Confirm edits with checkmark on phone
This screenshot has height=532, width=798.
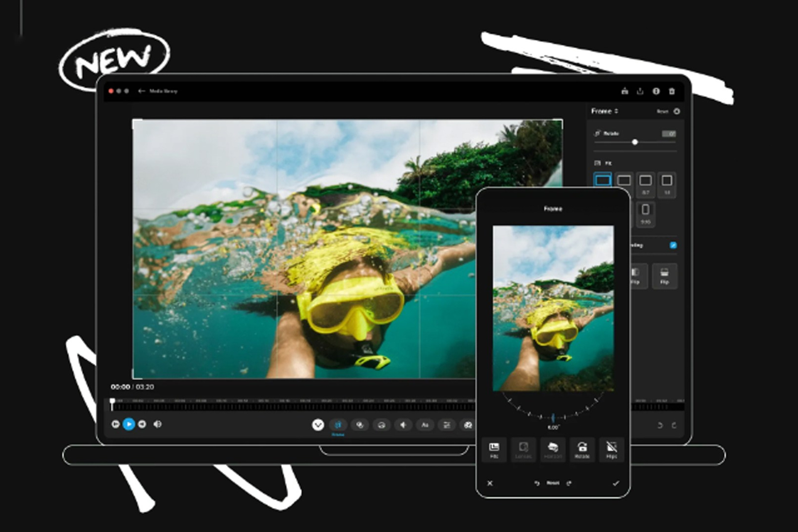(616, 483)
